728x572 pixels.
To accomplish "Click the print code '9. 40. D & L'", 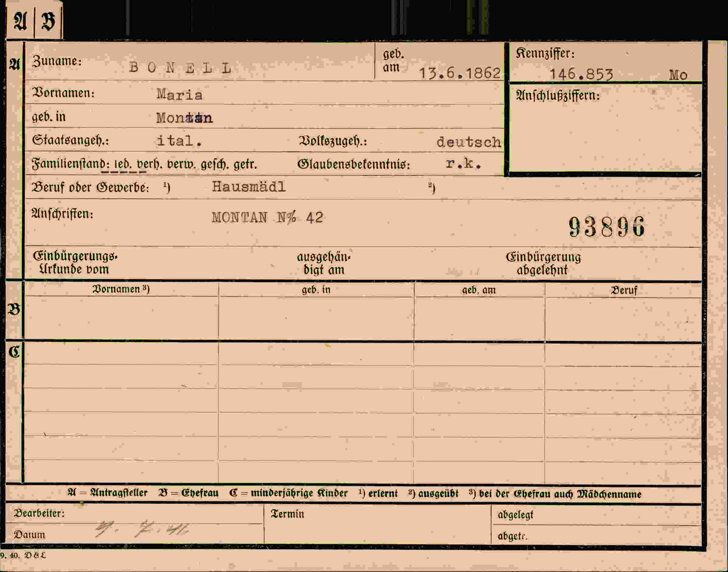I will pyautogui.click(x=23, y=555).
